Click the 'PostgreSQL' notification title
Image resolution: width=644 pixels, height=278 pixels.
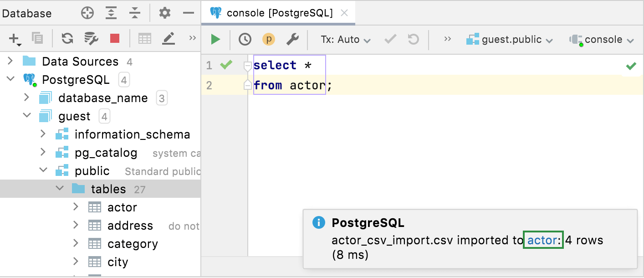[x=368, y=223]
